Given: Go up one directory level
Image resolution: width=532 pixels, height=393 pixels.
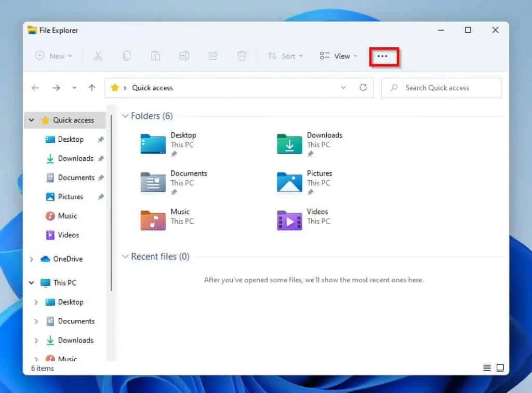Looking at the screenshot, I should (x=91, y=88).
